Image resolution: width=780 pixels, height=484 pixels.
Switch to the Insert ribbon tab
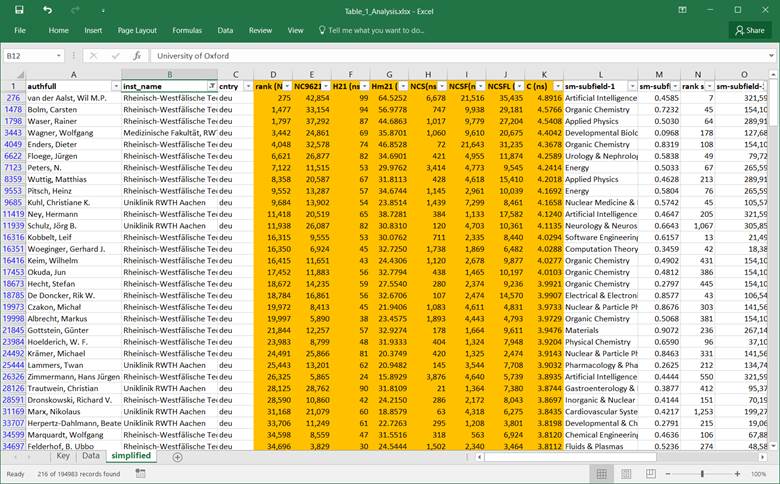(x=93, y=30)
